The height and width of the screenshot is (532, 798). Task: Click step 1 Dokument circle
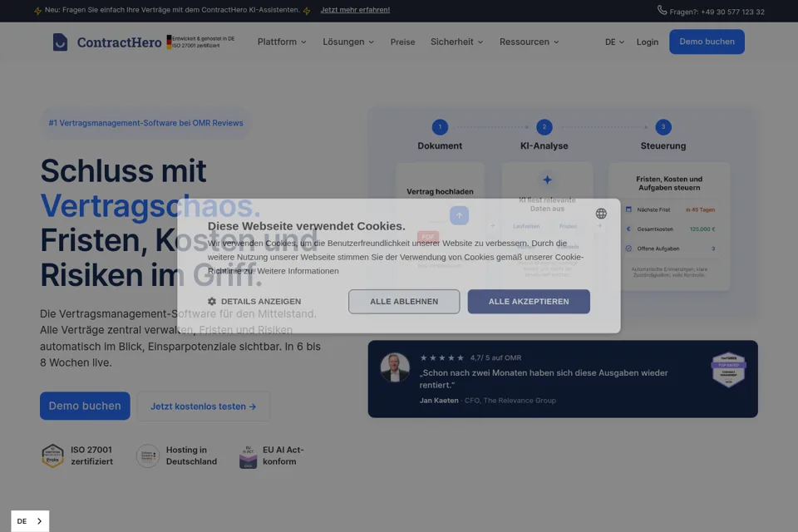tap(440, 126)
